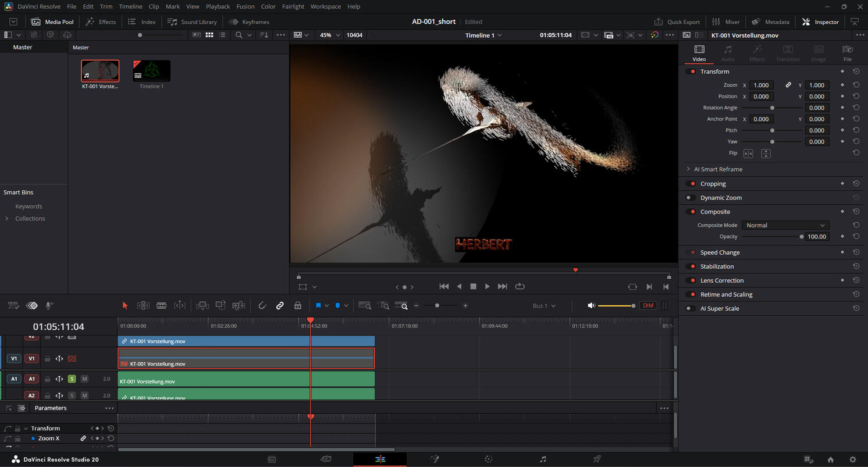Click the Blade edit mode tool

[162, 305]
